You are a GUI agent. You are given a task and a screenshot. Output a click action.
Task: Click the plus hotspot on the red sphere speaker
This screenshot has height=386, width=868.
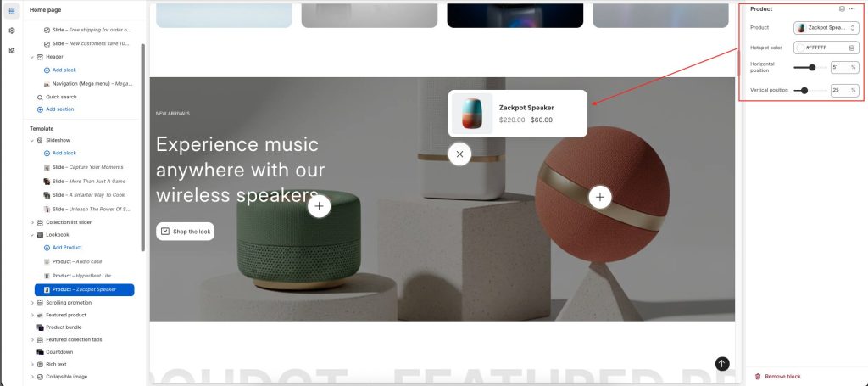coord(600,197)
